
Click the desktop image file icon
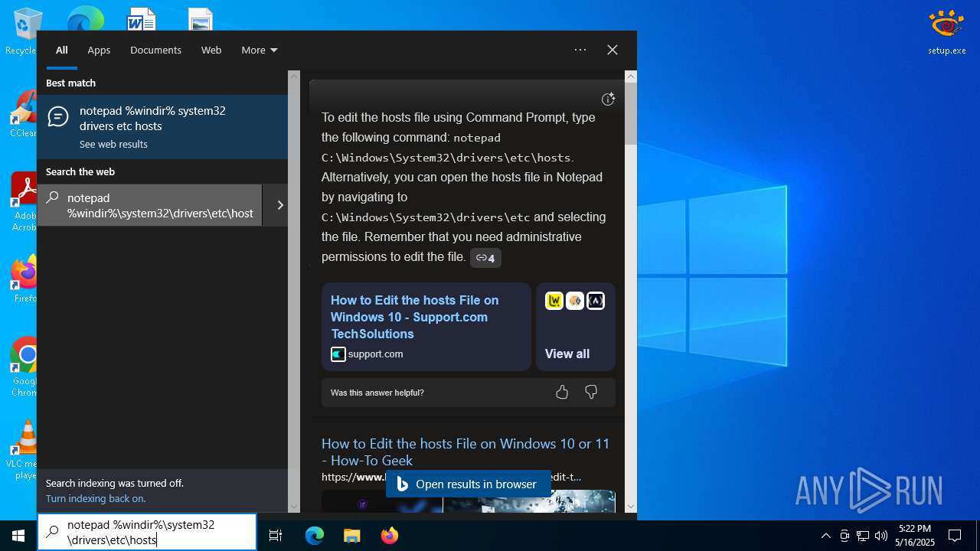coord(201,19)
